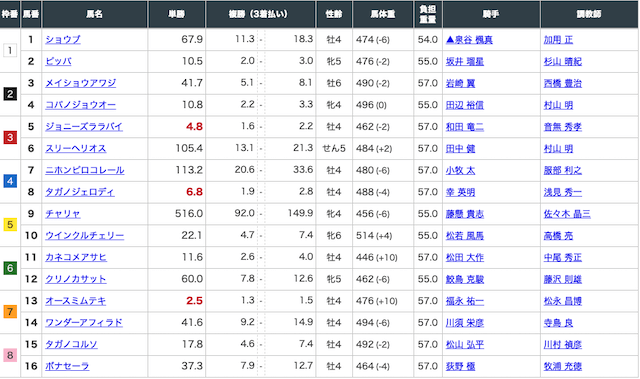
Task: Open trainer link 牧浦 充徳
Action: pos(562,366)
